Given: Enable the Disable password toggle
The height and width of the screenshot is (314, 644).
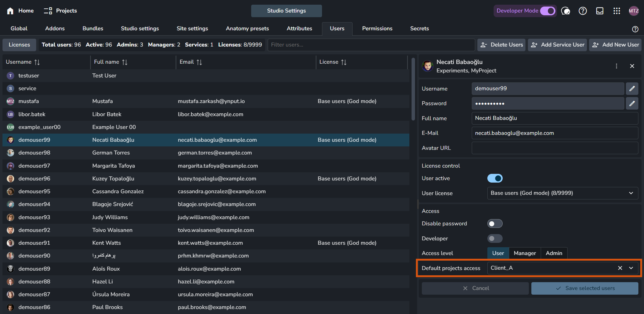Looking at the screenshot, I should coord(495,223).
